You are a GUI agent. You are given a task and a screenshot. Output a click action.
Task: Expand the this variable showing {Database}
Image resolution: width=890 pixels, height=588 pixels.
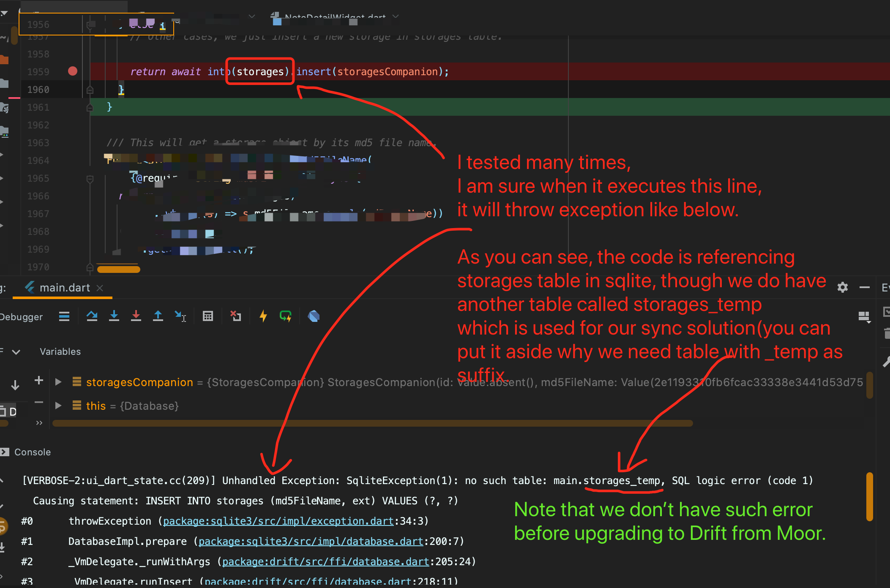[x=58, y=406]
